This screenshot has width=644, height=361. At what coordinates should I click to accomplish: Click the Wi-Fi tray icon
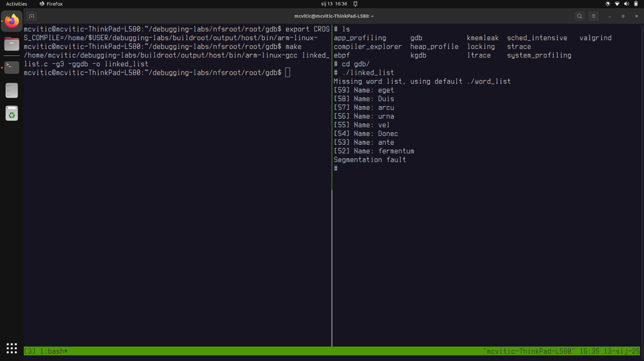pyautogui.click(x=617, y=4)
